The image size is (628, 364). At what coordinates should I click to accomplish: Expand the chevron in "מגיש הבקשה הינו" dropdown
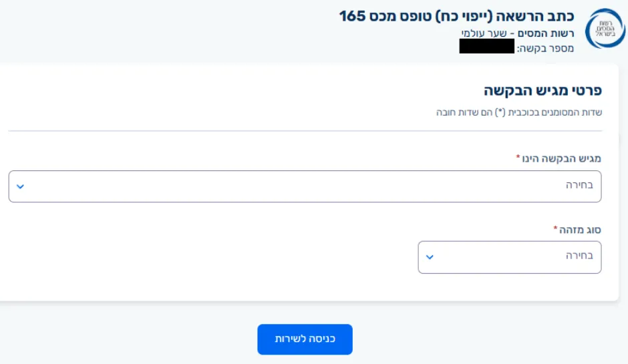click(20, 186)
